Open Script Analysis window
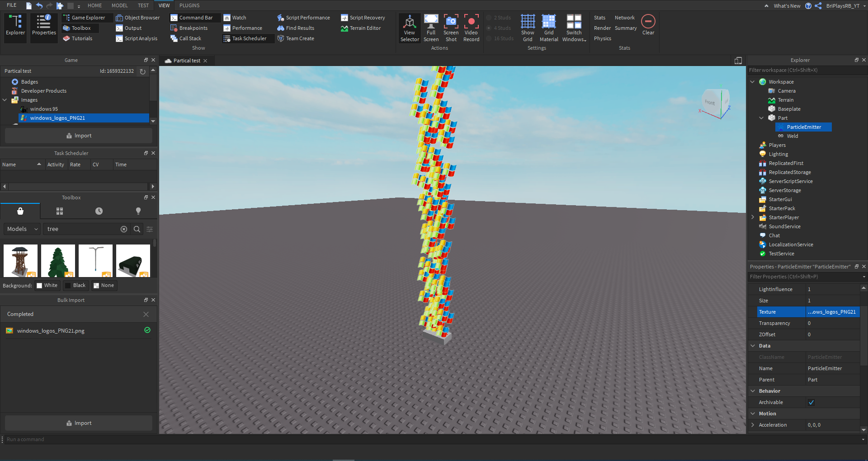The height and width of the screenshot is (461, 868). coord(137,38)
